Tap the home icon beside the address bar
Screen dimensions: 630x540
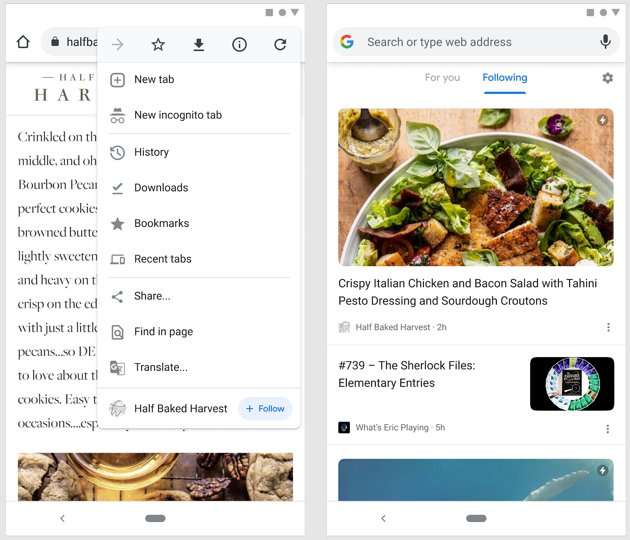pyautogui.click(x=23, y=42)
